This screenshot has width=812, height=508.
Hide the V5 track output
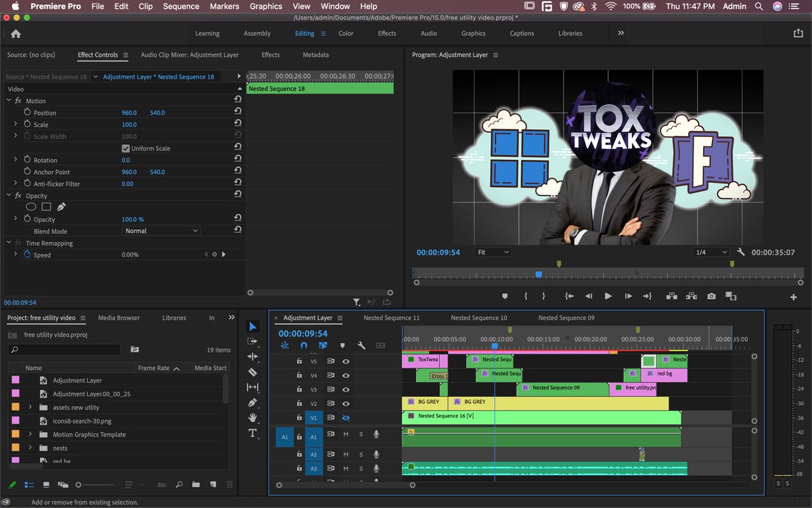coord(346,361)
